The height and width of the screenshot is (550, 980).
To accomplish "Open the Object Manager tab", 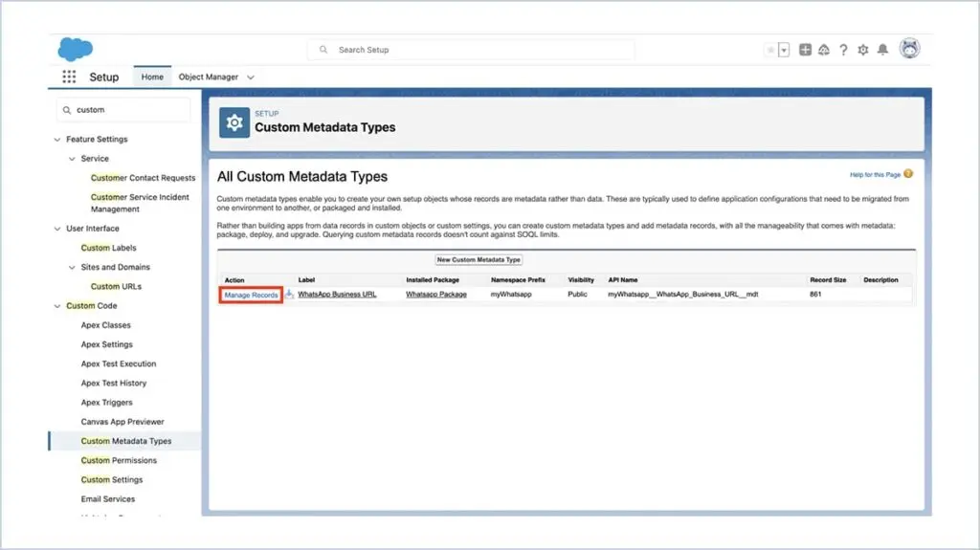I will (x=208, y=77).
